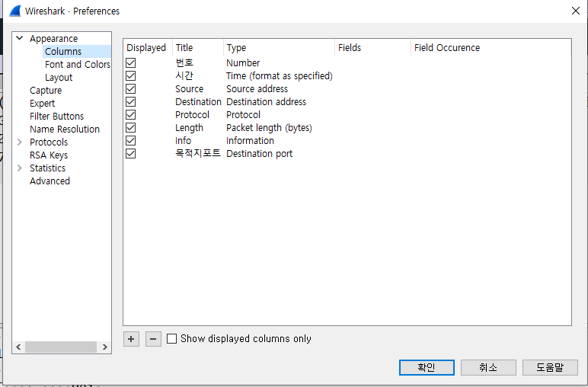The image size is (588, 387).
Task: Remove selected column with minus button
Action: [x=153, y=339]
